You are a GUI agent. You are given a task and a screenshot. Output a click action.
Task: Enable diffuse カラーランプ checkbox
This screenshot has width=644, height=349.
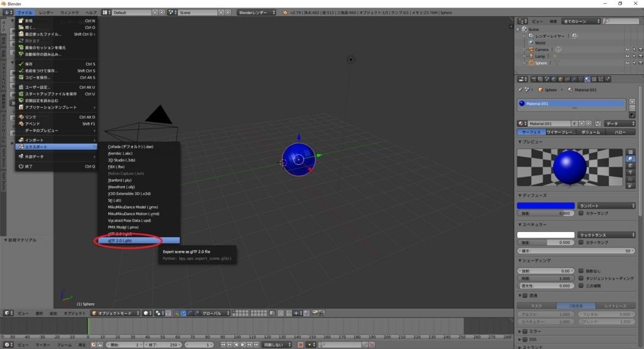tap(580, 213)
